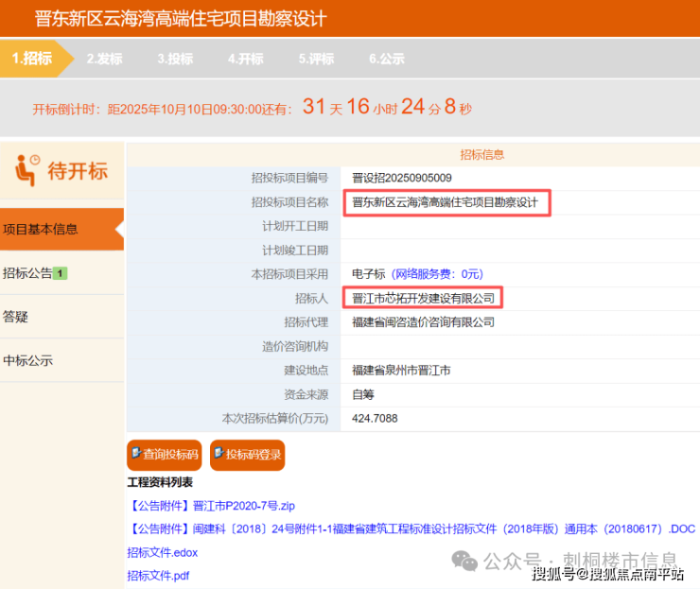Screen dimensions: 700x589
Task: View the 6.公示 step
Action: click(386, 59)
